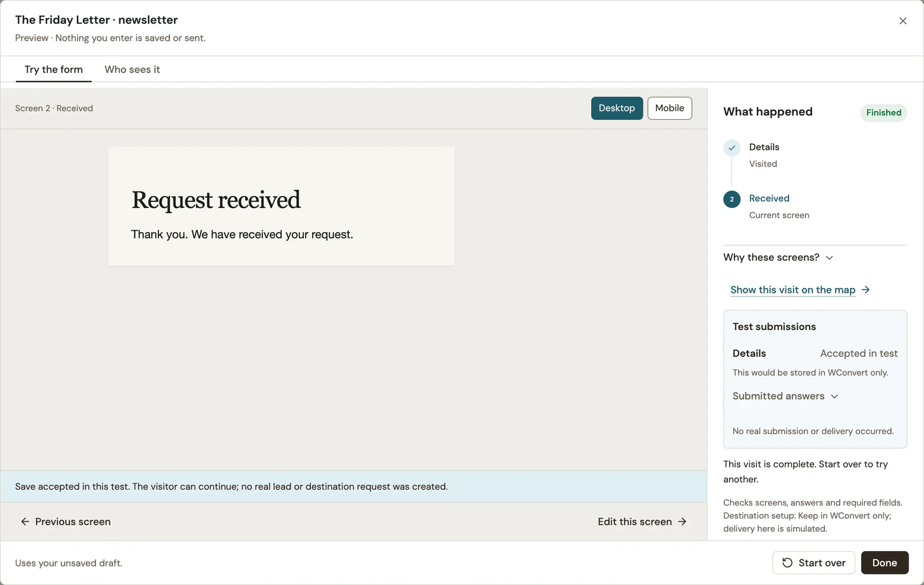
Task: Click the left arrow icon by Previous screen
Action: [25, 522]
